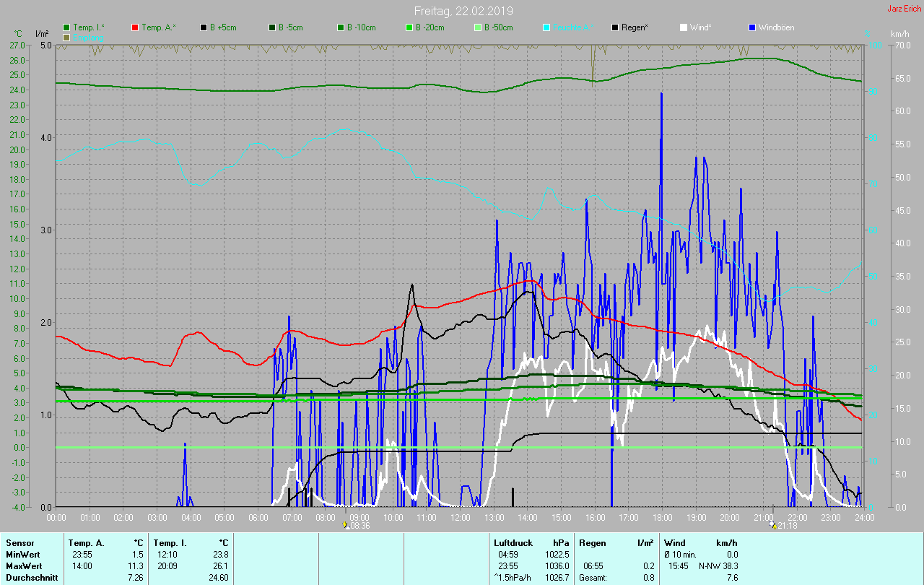Image resolution: width=924 pixels, height=585 pixels.
Task: Select the B +5cm legend label
Action: coord(224,27)
